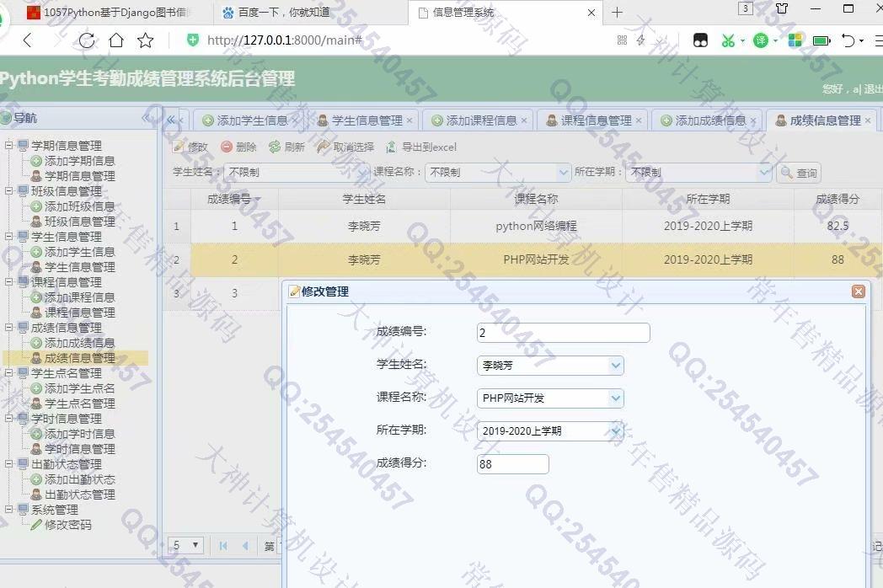Open the 学生姓名 filter dropdown
This screenshot has width=883, height=588.
363,173
